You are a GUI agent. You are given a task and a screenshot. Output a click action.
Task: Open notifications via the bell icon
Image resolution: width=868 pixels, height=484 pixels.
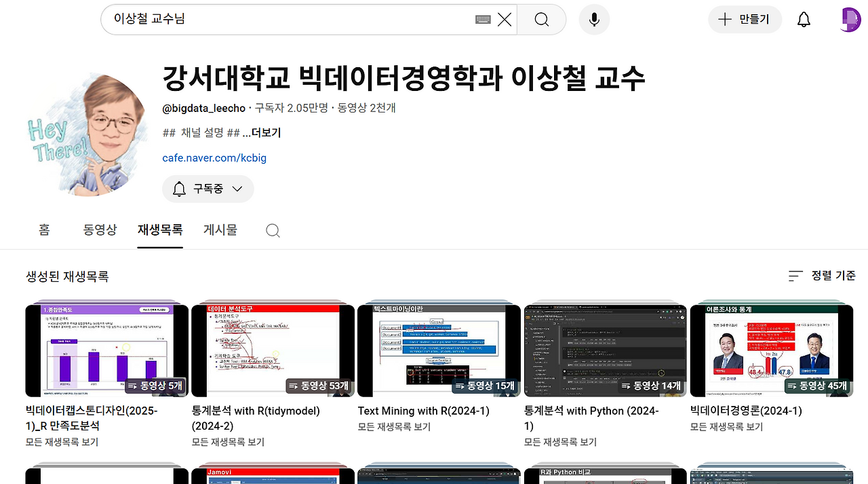(804, 20)
